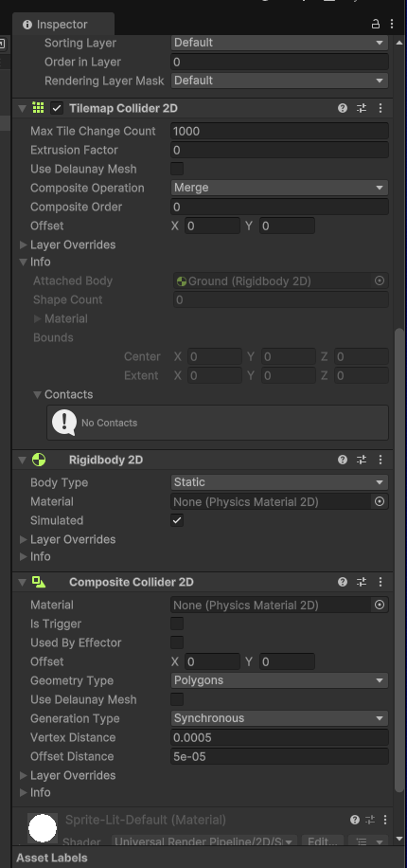This screenshot has height=868, width=407.
Task: Open the Geometry Type Polygons dropdown
Action: (279, 680)
